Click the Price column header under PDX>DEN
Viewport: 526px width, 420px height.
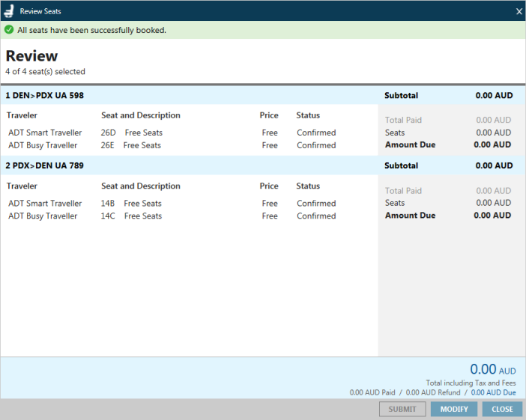click(x=269, y=186)
